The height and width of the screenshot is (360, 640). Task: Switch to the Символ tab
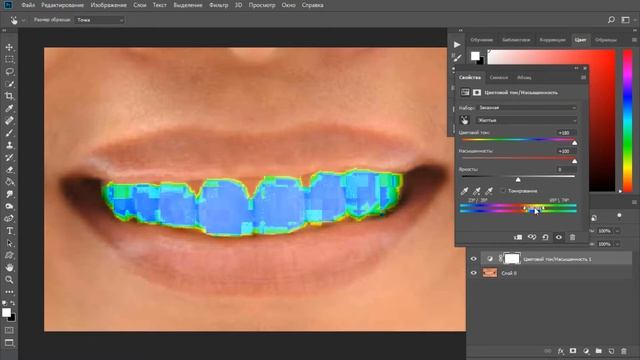499,77
